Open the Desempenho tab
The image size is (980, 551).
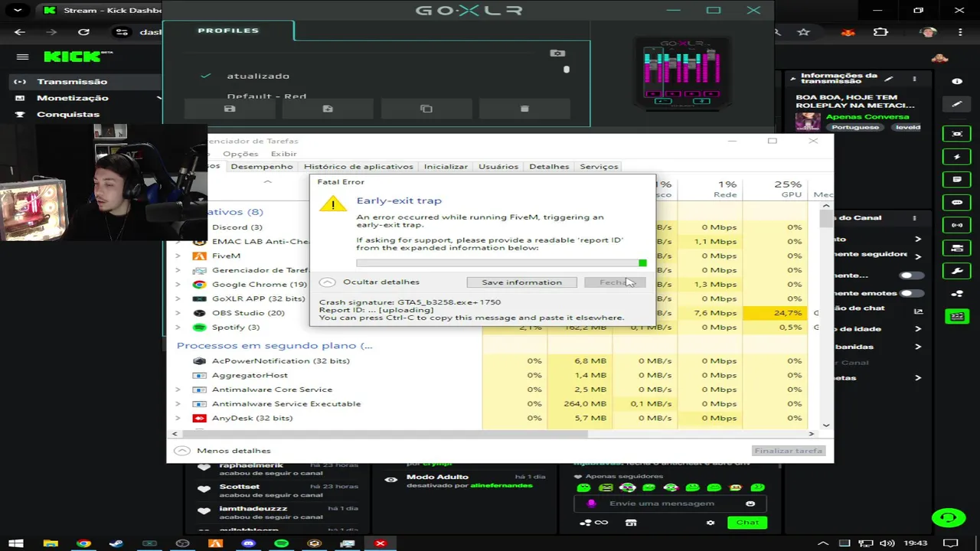coord(262,166)
